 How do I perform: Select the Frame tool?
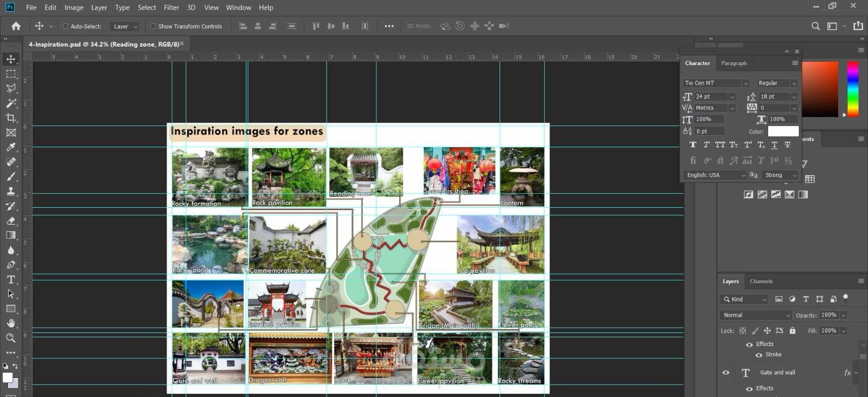(11, 132)
